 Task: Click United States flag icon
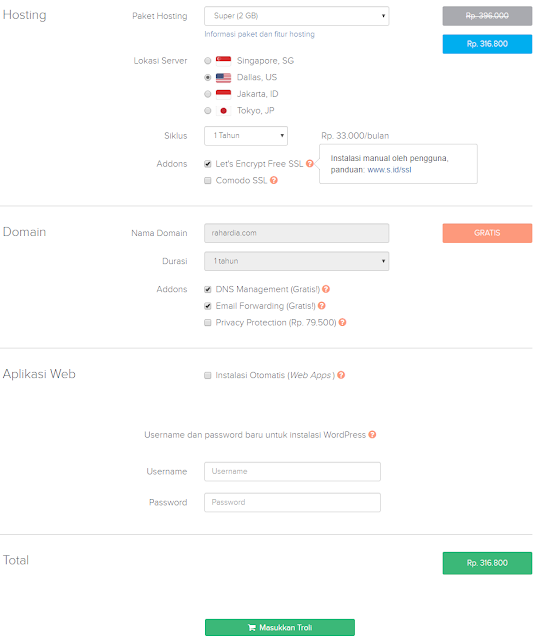(223, 78)
